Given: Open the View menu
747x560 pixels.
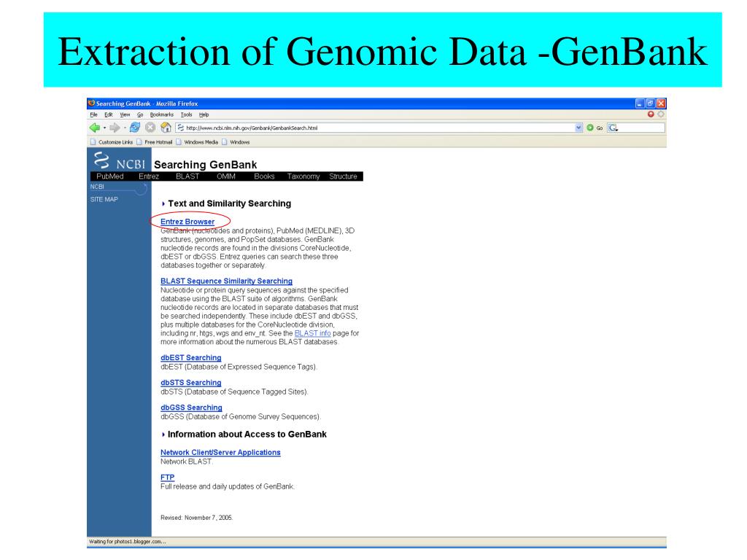Looking at the screenshot, I should 125,114.
